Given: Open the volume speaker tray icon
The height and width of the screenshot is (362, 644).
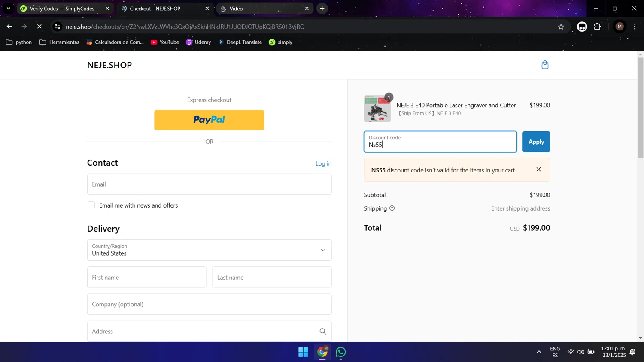Looking at the screenshot, I should [x=580, y=352].
